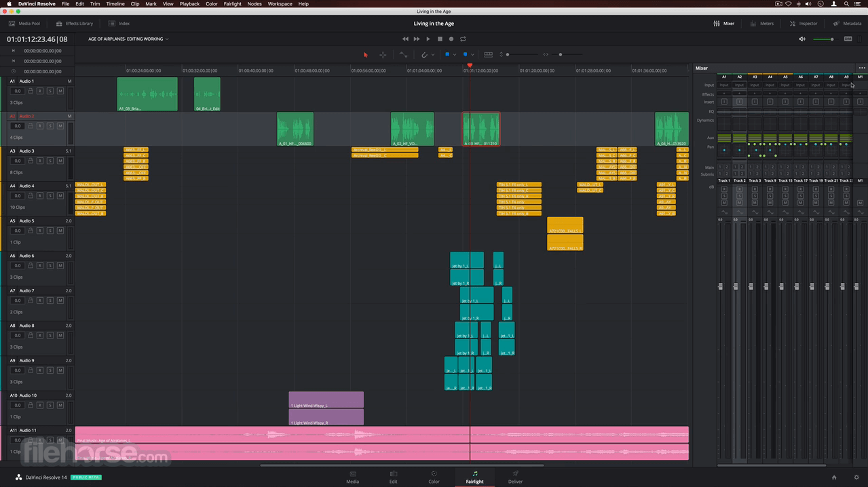Screen dimensions: 868x487
Task: Toggle the Mixer panel button
Action: (x=723, y=23)
